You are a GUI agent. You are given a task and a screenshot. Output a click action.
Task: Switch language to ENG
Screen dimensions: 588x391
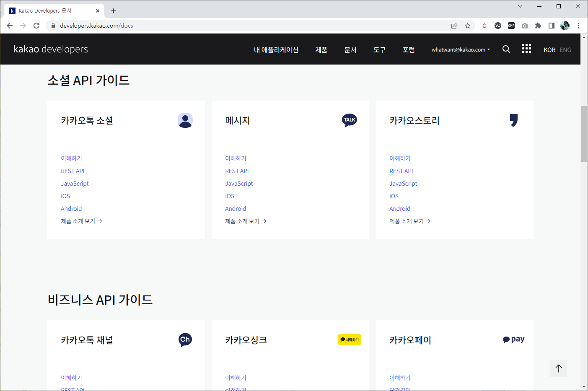point(565,50)
